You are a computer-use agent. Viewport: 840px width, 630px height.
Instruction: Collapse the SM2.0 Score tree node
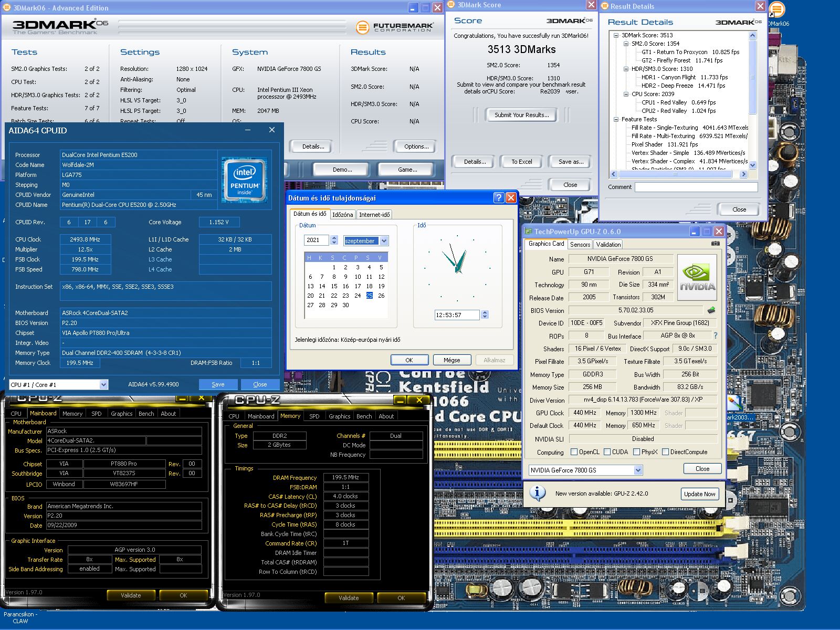pyautogui.click(x=626, y=44)
